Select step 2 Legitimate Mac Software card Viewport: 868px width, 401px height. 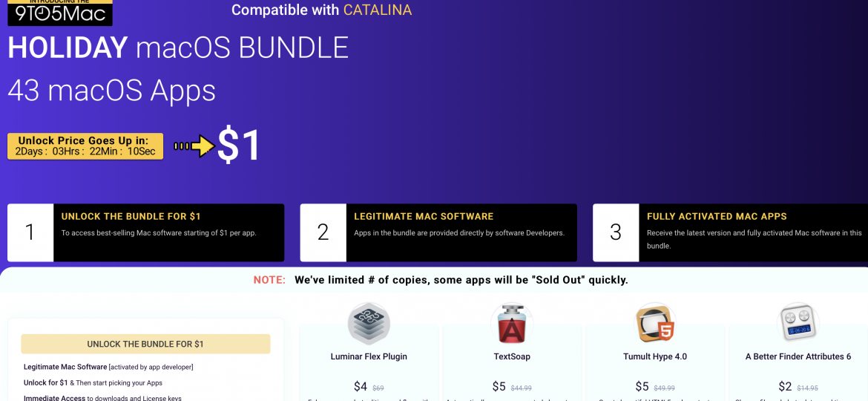click(x=438, y=232)
